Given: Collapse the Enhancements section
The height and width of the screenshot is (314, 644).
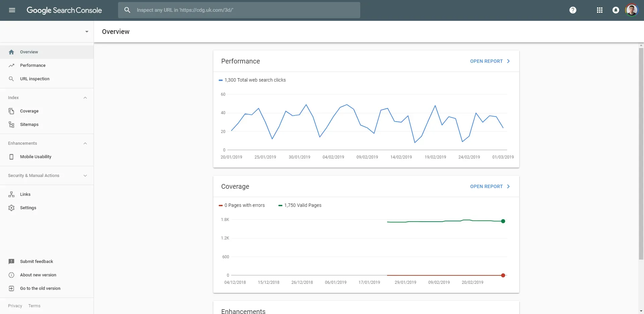Looking at the screenshot, I should (85, 143).
